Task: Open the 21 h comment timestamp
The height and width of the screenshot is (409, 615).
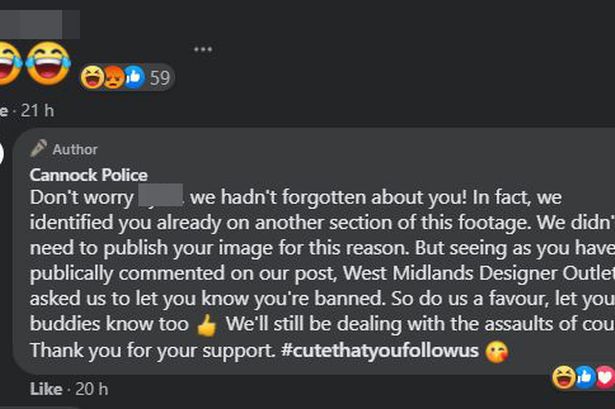Action: [x=37, y=111]
